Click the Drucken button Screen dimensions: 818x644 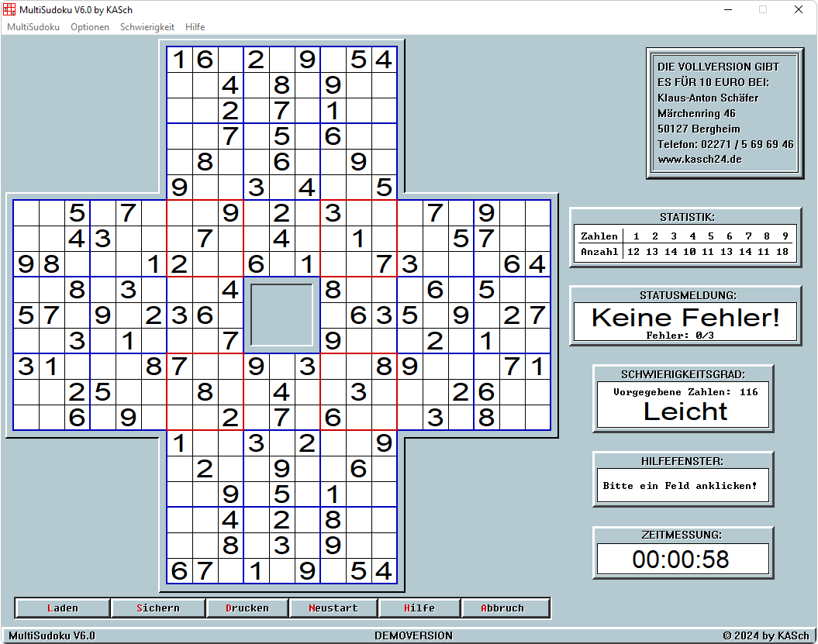tap(247, 608)
